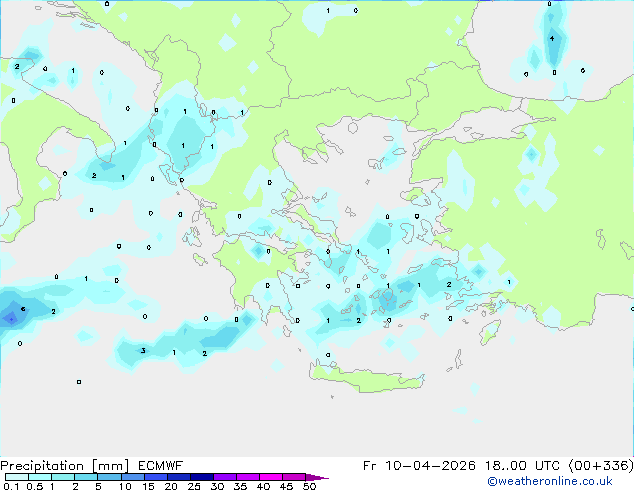This screenshot has width=634, height=490.
Task: Click the "(00+336)" forecast offset
Action: [x=601, y=466]
